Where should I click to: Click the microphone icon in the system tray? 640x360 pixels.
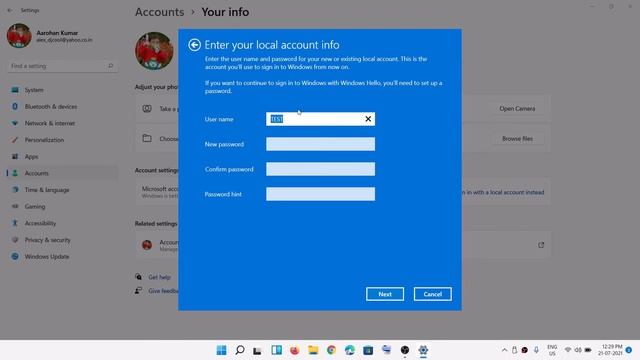(x=536, y=350)
